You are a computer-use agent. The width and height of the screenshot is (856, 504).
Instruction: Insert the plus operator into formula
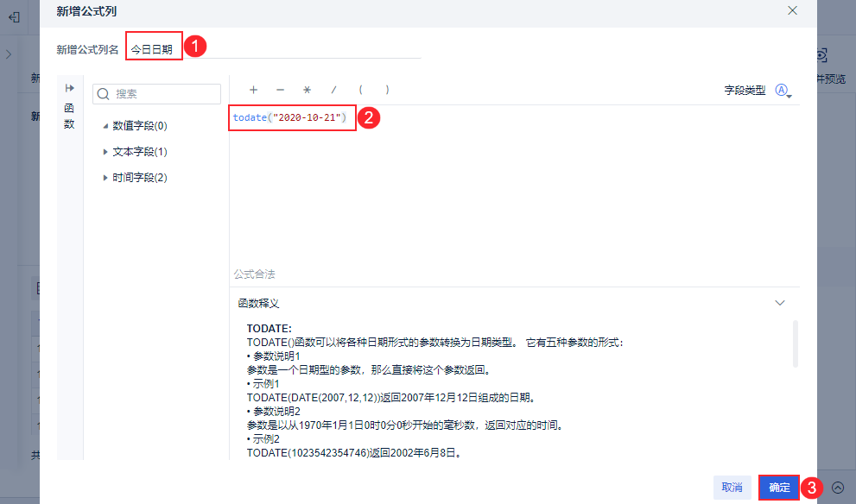pyautogui.click(x=253, y=90)
